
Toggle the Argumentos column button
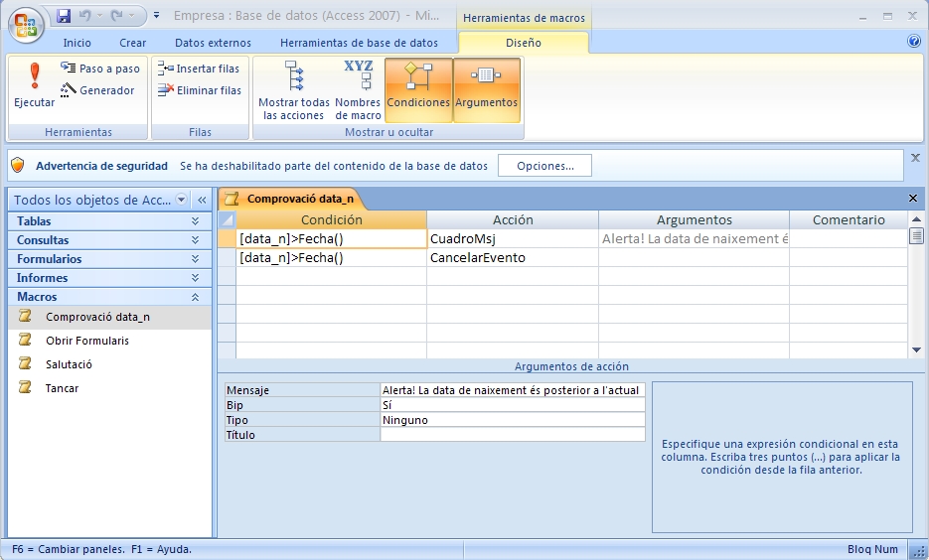click(486, 87)
